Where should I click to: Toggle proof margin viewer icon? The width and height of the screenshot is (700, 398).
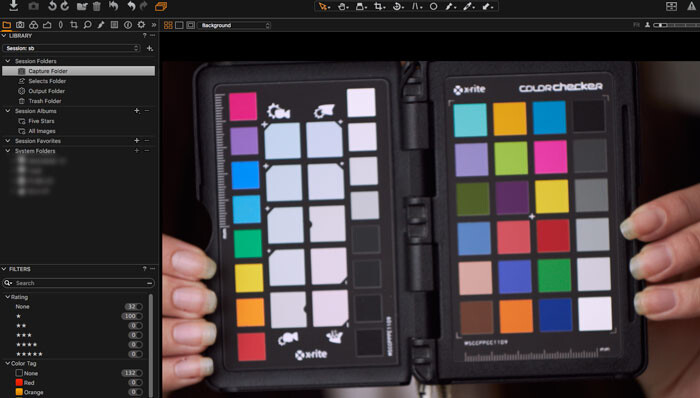[191, 25]
